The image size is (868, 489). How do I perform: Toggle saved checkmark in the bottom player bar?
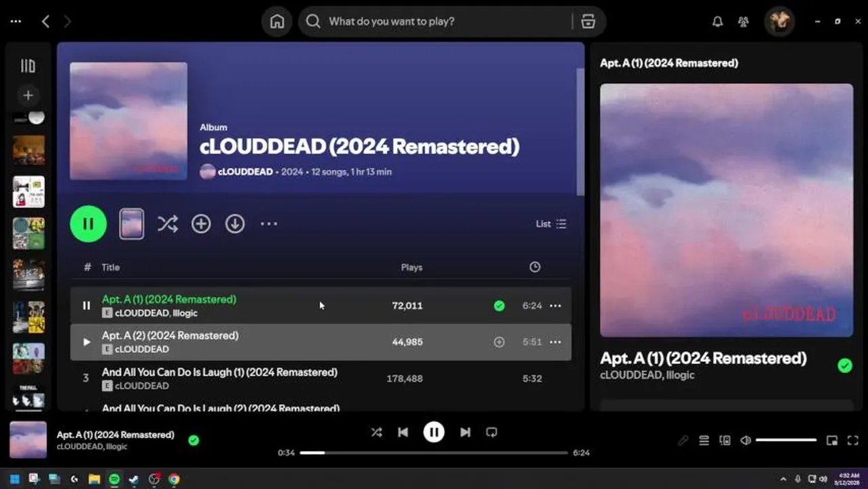click(x=194, y=440)
